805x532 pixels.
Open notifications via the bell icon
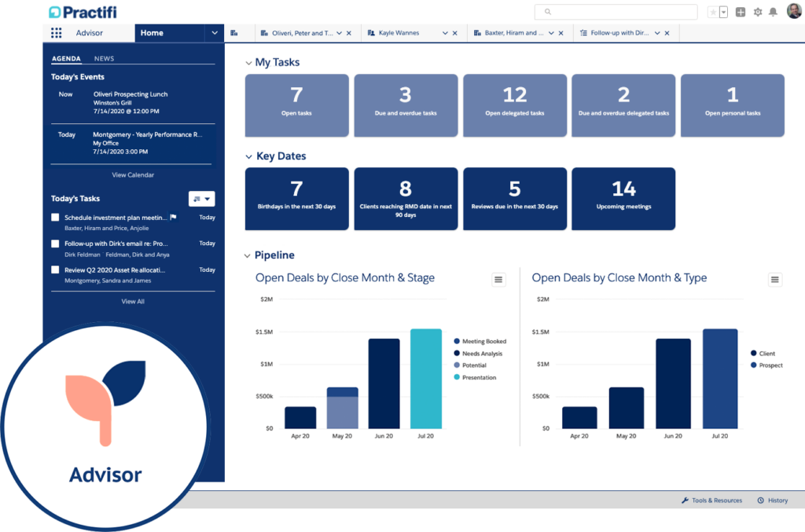coord(772,12)
